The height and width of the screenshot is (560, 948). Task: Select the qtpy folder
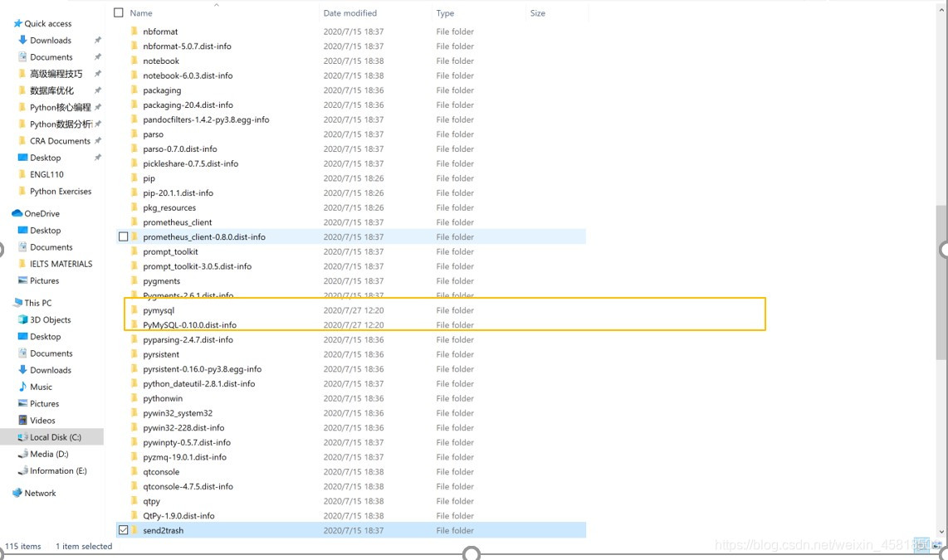pyautogui.click(x=151, y=501)
